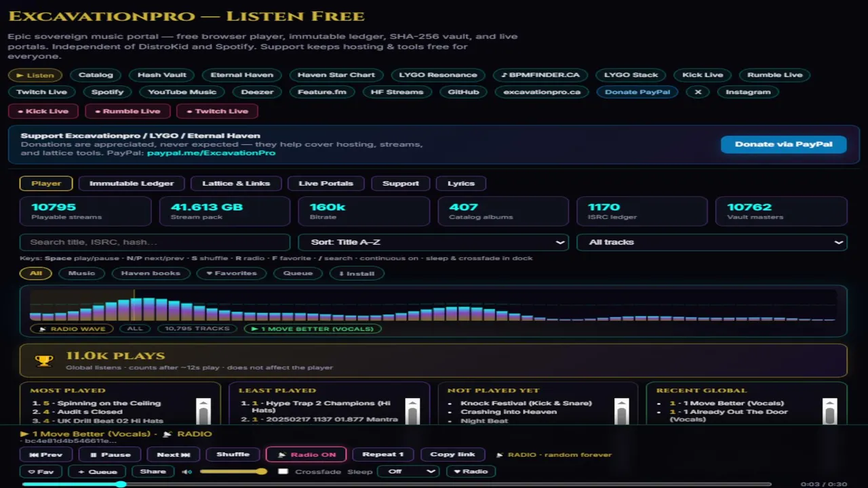Click the Radio heart button in dock
Image resolution: width=868 pixels, height=488 pixels.
pos(471,472)
